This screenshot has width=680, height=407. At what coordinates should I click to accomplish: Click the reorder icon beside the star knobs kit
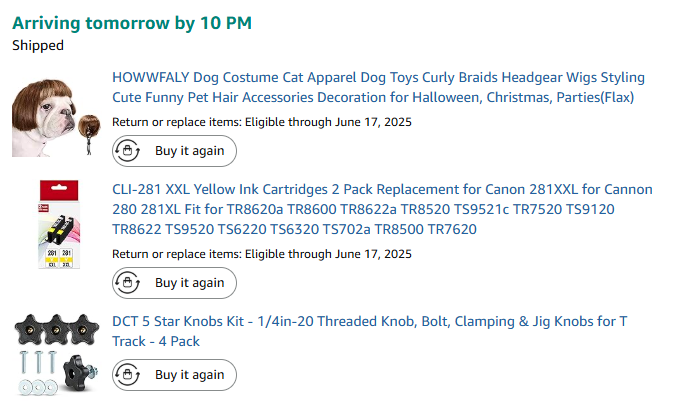click(127, 374)
